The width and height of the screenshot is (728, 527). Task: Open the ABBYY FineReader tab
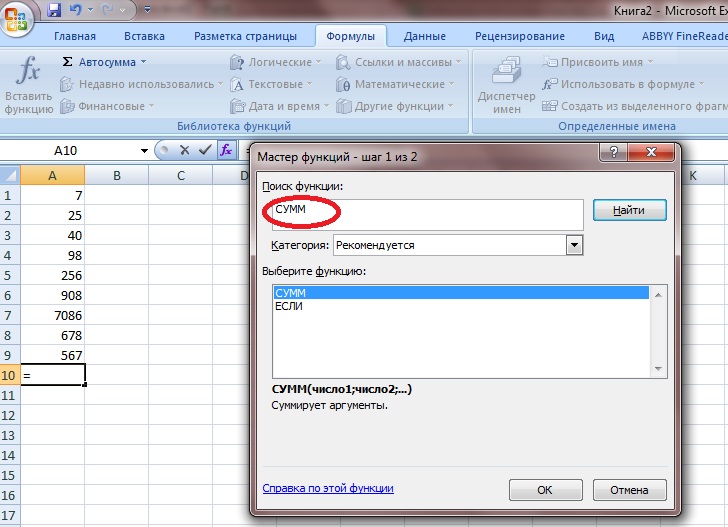tap(683, 36)
